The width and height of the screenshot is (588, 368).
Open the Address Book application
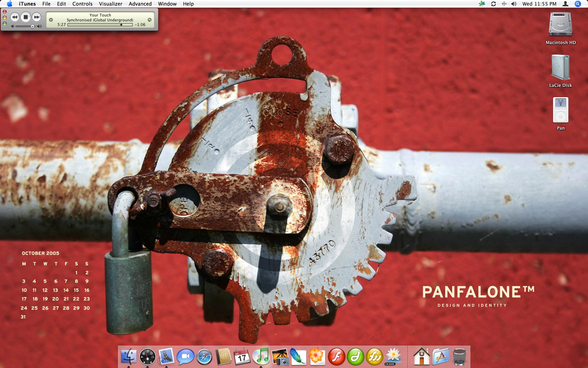[x=223, y=356]
